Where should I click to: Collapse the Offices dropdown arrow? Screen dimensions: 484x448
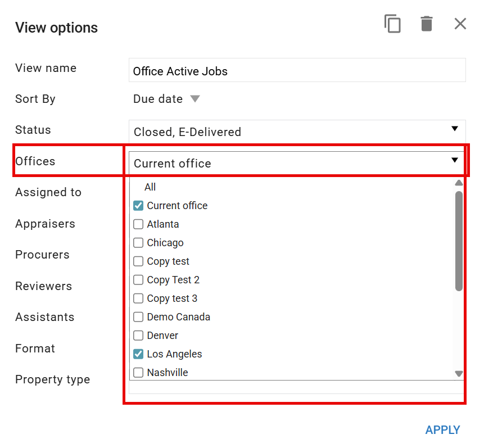coord(454,160)
